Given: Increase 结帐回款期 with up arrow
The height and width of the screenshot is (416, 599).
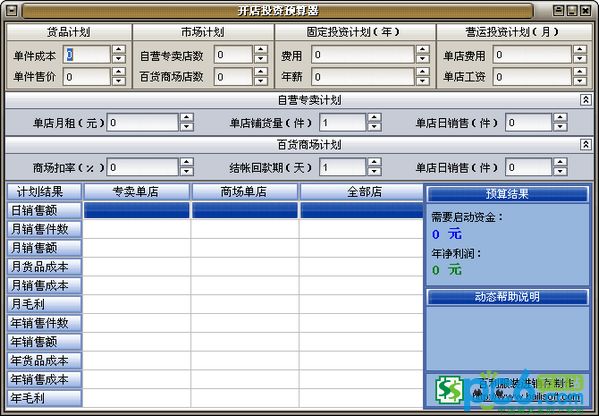Looking at the screenshot, I should [374, 162].
